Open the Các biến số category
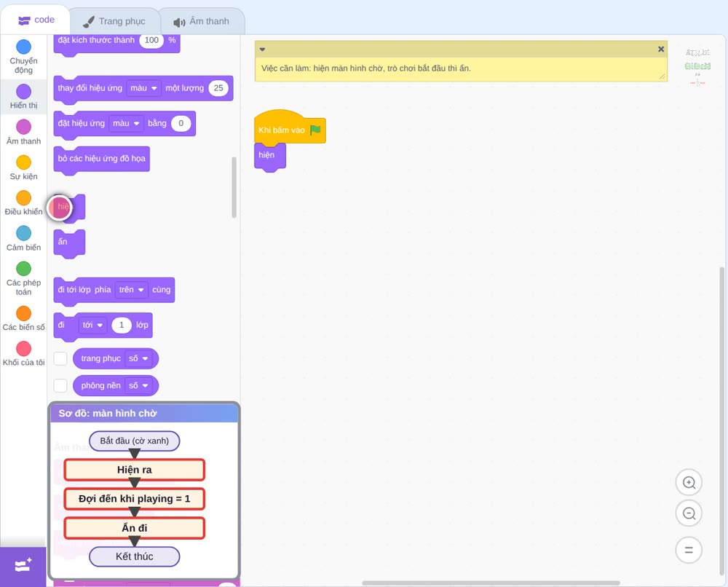 coord(24,318)
